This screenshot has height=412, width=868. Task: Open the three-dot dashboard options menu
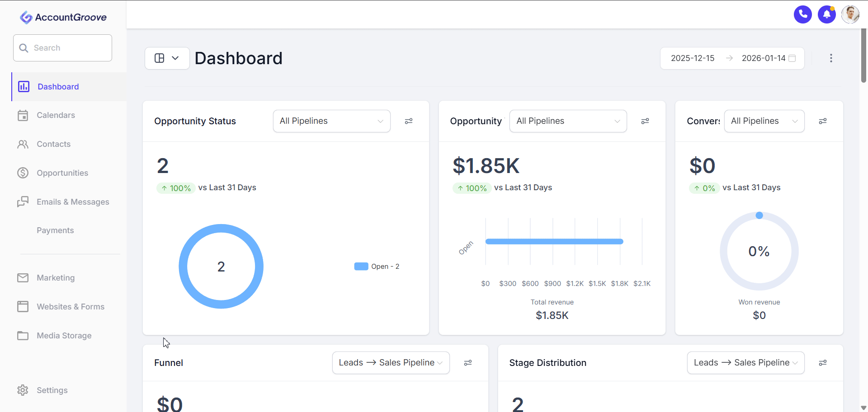coord(831,58)
